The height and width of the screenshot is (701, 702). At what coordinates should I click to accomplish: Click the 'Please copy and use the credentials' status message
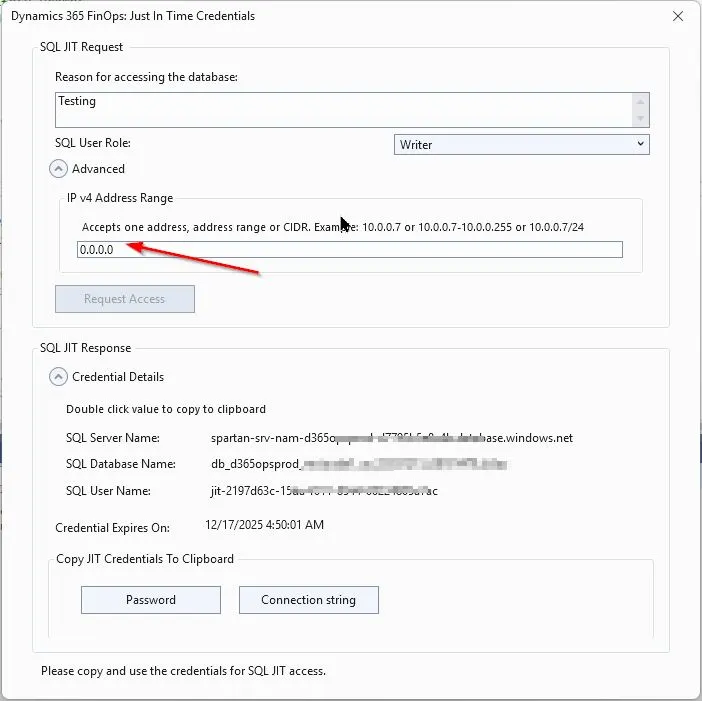coord(184,671)
